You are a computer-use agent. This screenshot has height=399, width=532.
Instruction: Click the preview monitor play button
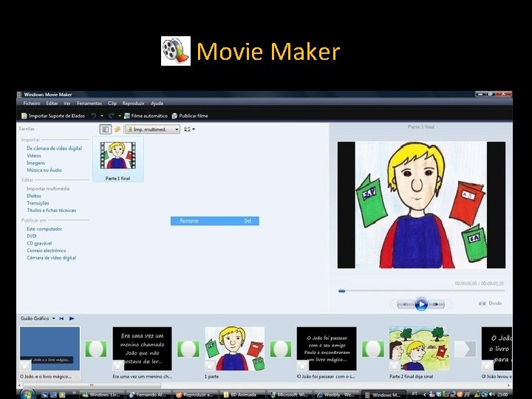coord(421,304)
